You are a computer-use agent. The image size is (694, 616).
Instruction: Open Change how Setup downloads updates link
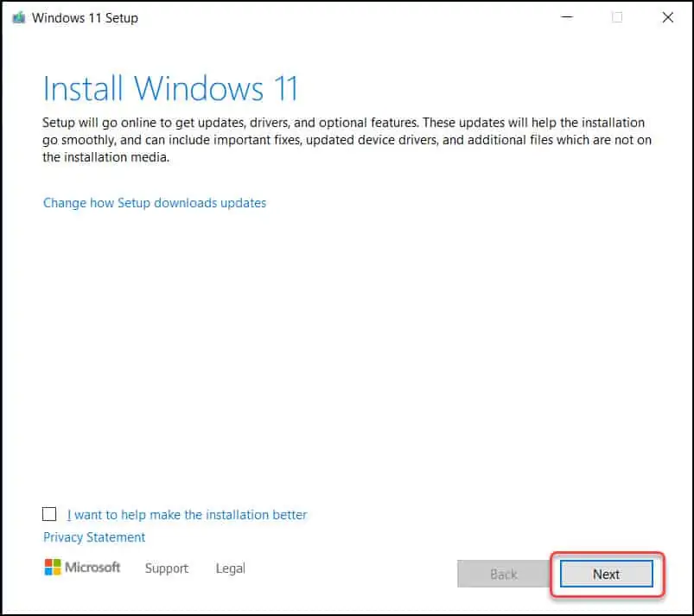155,203
